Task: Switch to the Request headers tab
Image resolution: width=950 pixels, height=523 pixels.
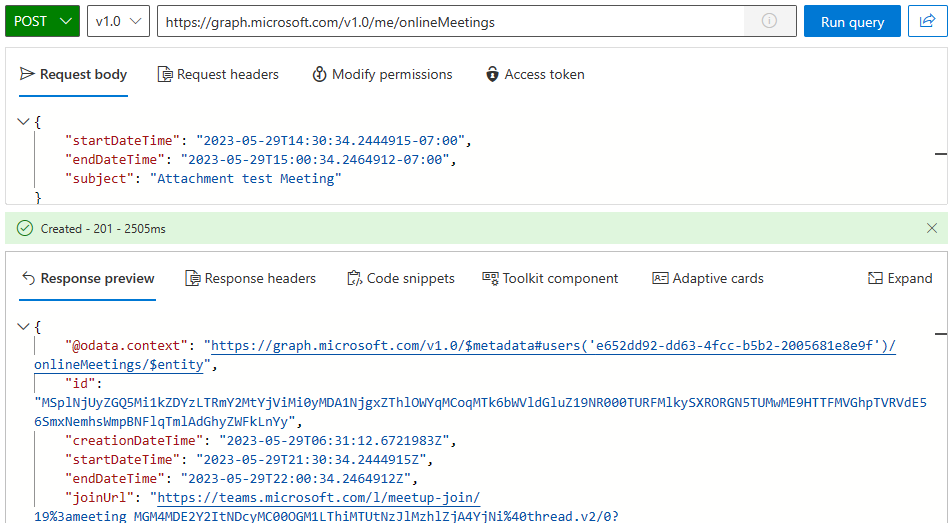Action: coord(218,75)
